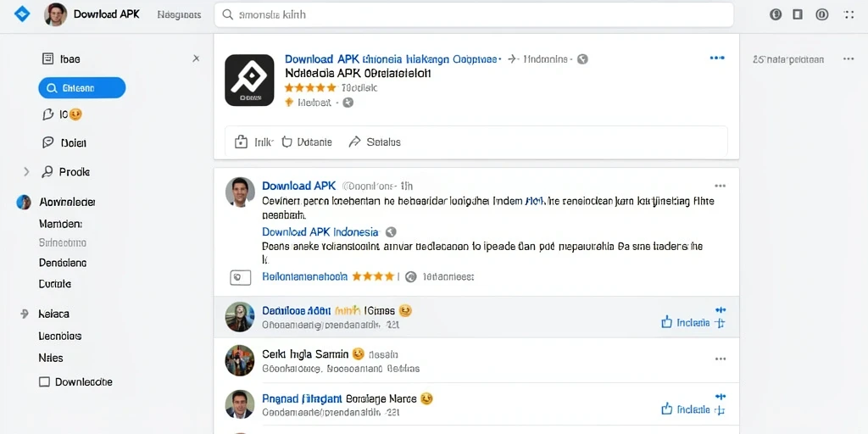The width and height of the screenshot is (868, 434).
Task: Open the Doien chat sidebar item
Action: pos(64,142)
